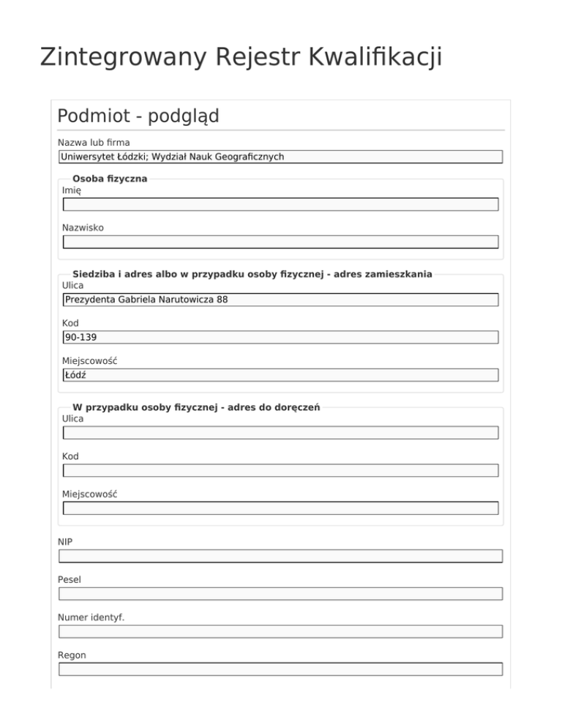The image size is (562, 728).
Task: Click the NIP input field
Action: coord(280,556)
